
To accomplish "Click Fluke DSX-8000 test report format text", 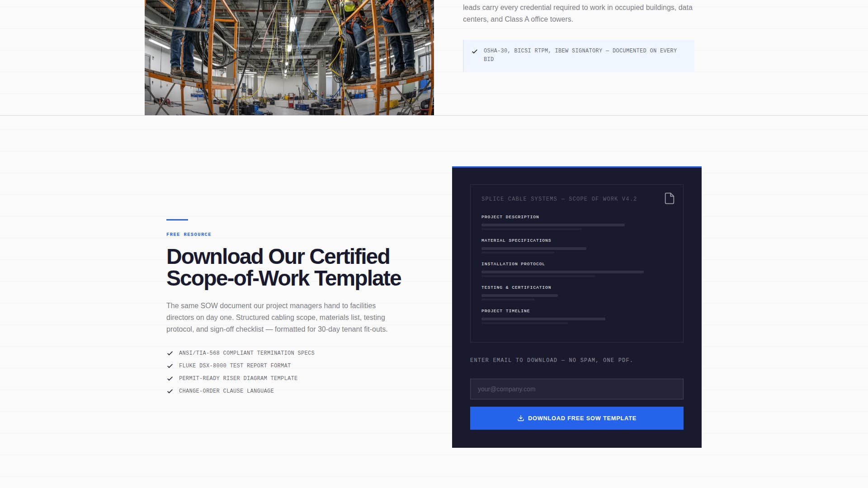I will click(235, 366).
